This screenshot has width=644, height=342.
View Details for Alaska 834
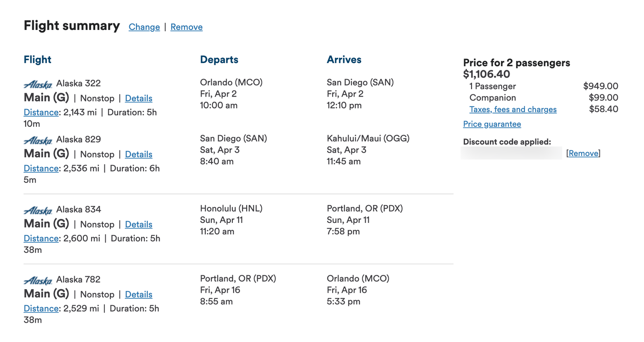click(x=138, y=224)
